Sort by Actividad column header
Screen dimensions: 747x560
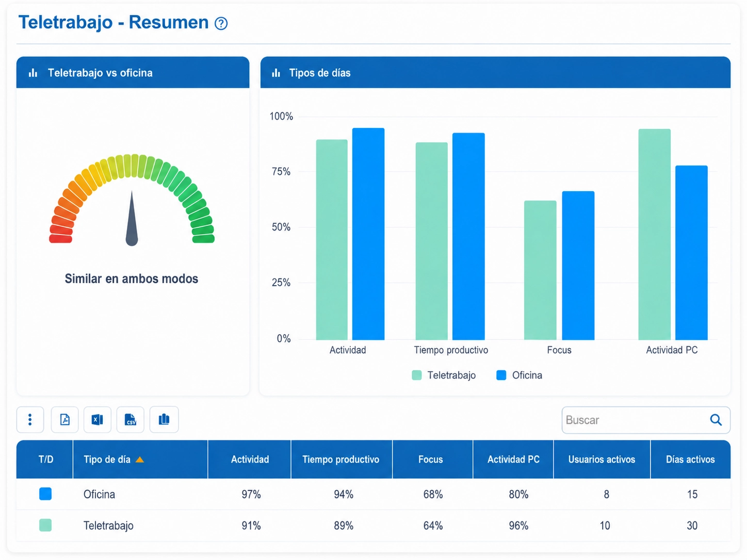point(250,459)
